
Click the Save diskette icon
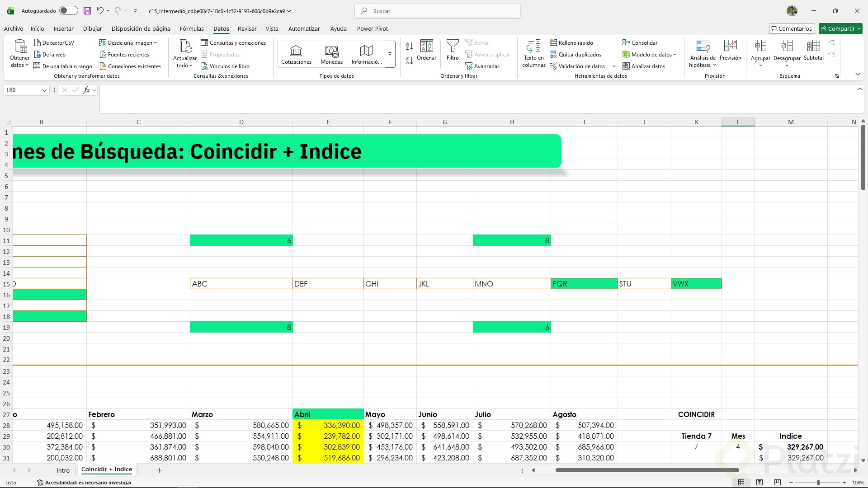pyautogui.click(x=87, y=11)
